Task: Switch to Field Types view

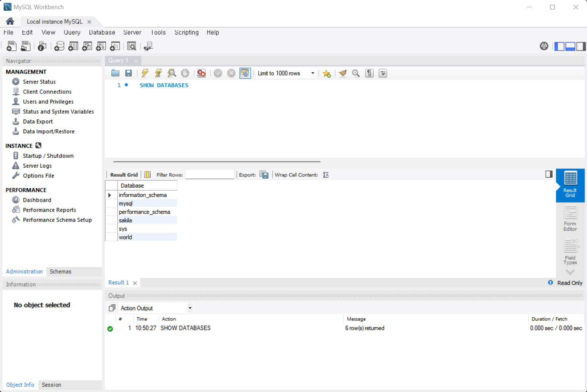Action: pyautogui.click(x=570, y=252)
